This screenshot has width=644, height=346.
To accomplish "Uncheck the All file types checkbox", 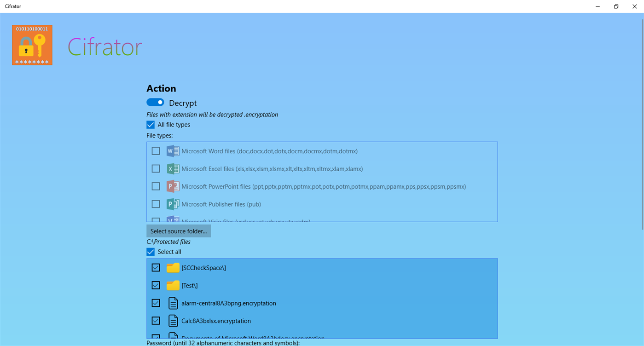I will coord(151,124).
